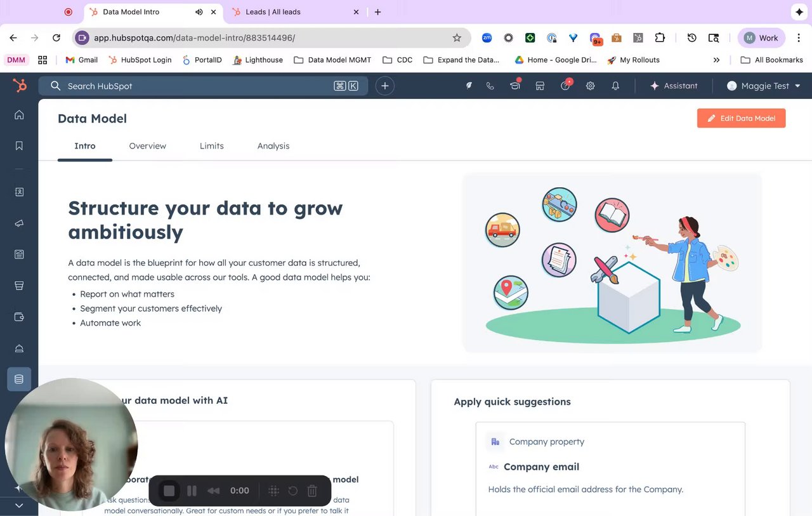812x516 pixels.
Task: Open the DMM bookmark
Action: coord(16,60)
